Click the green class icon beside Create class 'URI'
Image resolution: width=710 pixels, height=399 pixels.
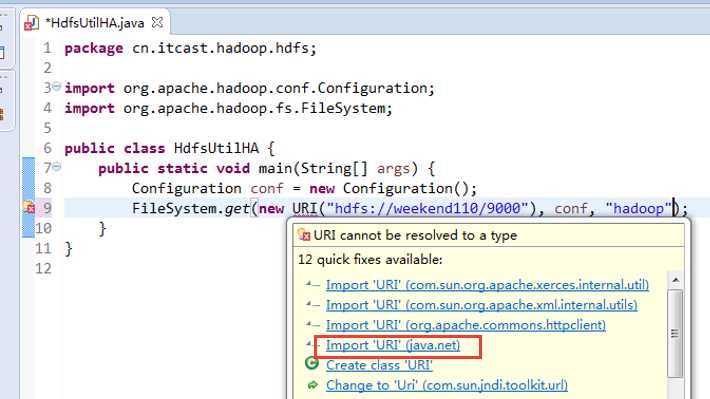coord(312,364)
